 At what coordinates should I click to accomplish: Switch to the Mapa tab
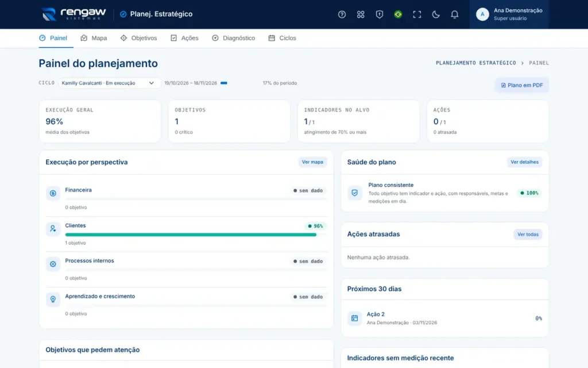(94, 38)
